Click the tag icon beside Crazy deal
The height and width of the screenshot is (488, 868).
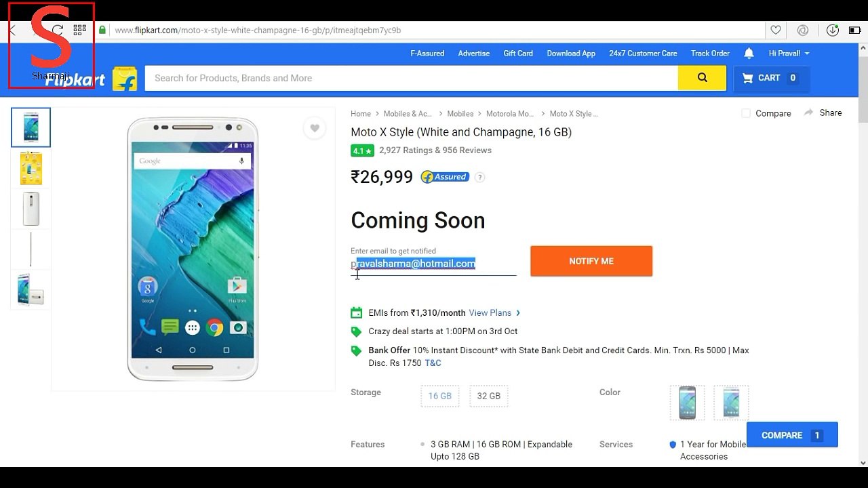click(x=356, y=331)
